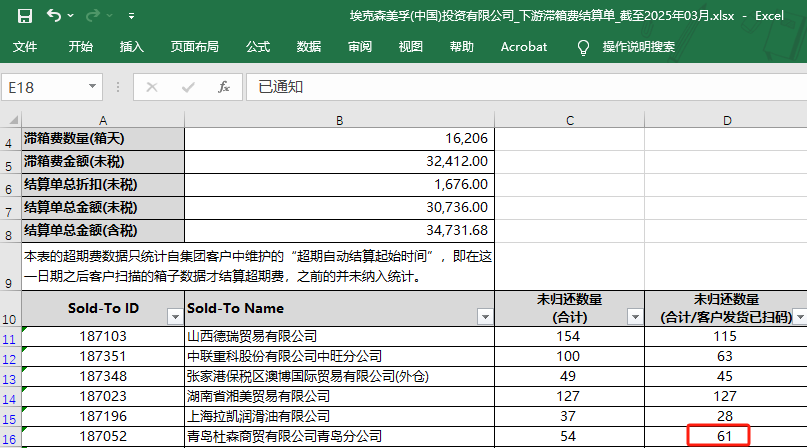Select column B header
The width and height of the screenshot is (807, 448).
point(339,120)
